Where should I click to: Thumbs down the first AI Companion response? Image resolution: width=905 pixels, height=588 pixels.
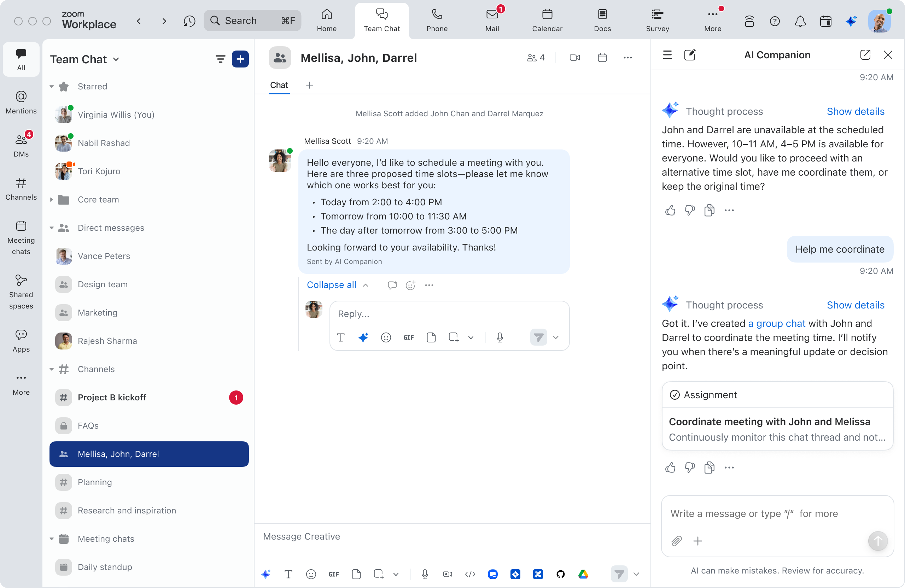pyautogui.click(x=690, y=210)
